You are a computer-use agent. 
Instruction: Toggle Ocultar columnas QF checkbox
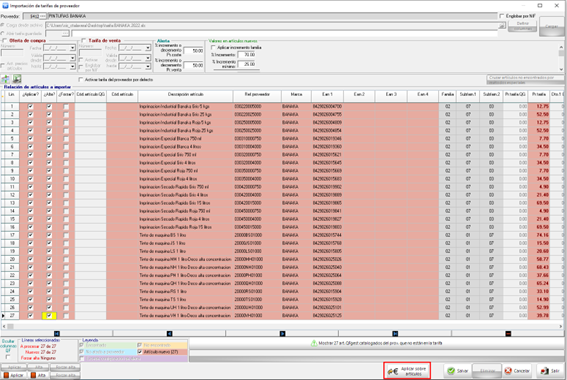point(8,357)
